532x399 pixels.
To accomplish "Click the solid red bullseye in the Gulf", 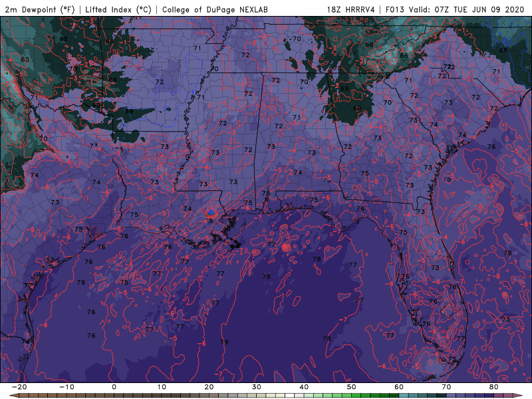I will (x=286, y=248).
